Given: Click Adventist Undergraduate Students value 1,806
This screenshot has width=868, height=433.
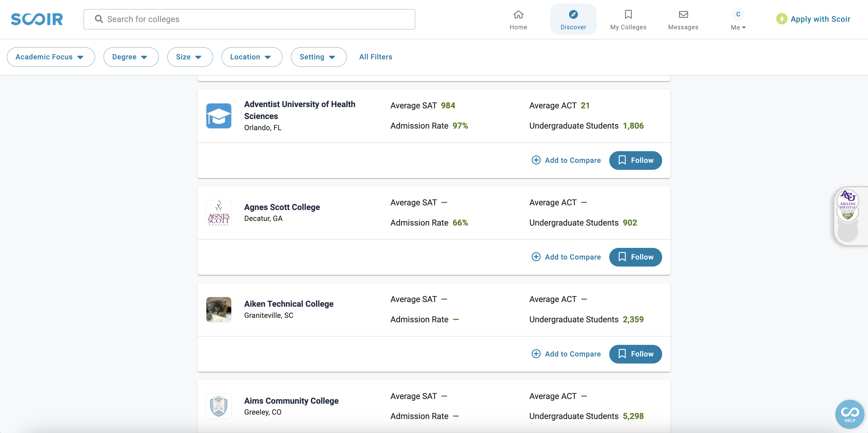Looking at the screenshot, I should click(633, 126).
